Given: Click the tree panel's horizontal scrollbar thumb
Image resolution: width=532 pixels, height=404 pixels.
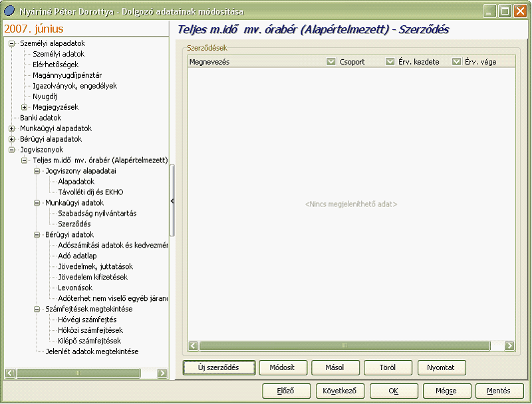Looking at the screenshot, I should tap(78, 373).
